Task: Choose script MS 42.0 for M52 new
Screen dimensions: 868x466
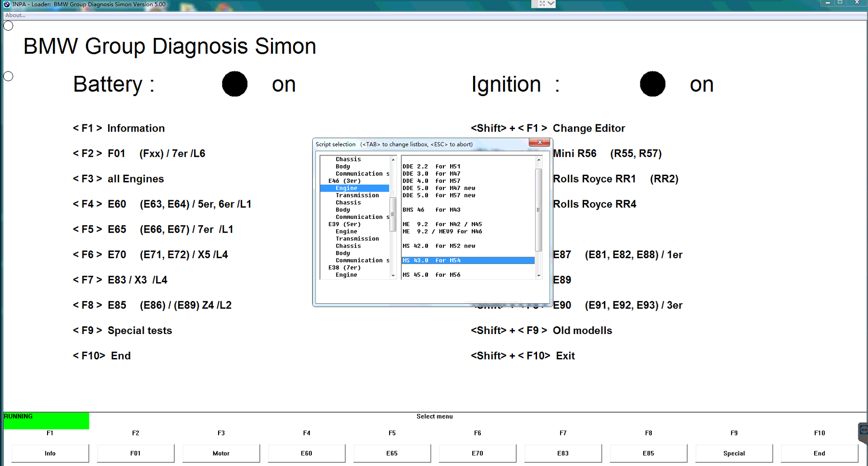Action: [x=439, y=246]
